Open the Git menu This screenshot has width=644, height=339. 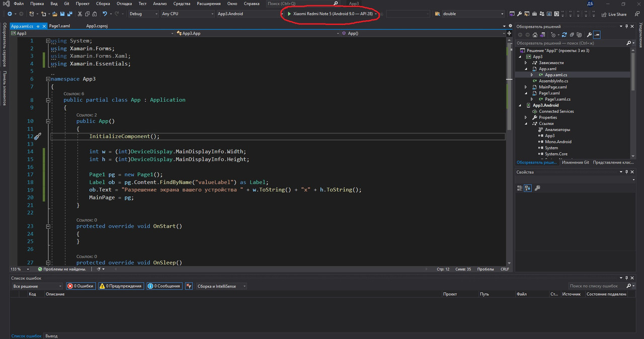coord(66,4)
